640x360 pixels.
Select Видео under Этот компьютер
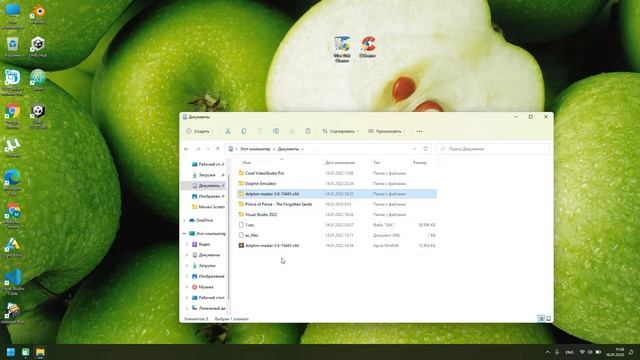tap(201, 244)
